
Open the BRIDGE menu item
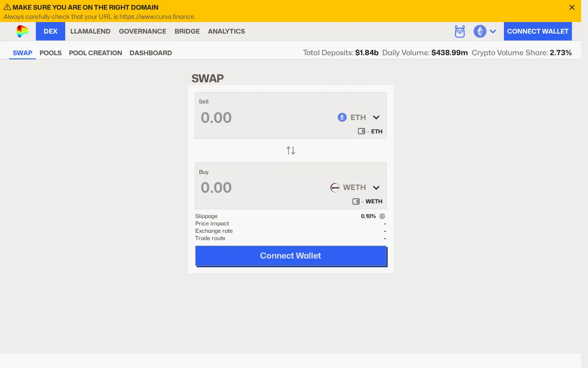coord(187,31)
